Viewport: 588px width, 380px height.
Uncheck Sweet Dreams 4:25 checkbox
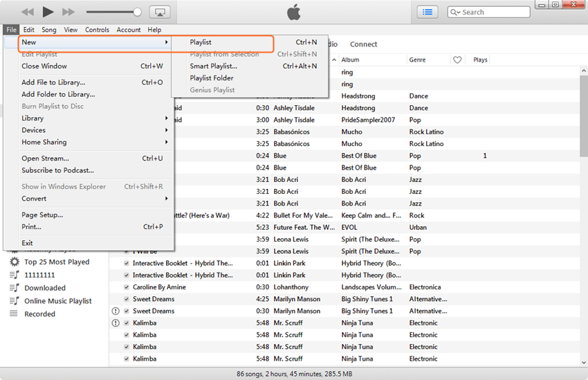tap(127, 299)
